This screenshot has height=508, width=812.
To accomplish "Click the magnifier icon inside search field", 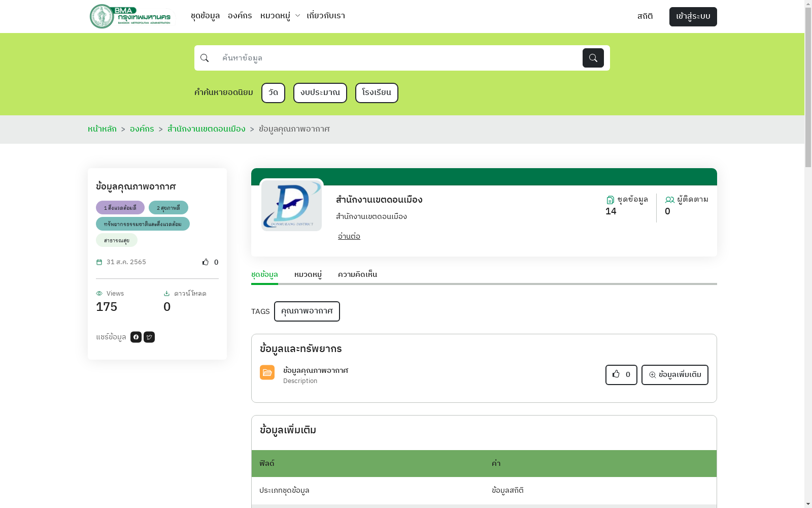I will pos(205,58).
